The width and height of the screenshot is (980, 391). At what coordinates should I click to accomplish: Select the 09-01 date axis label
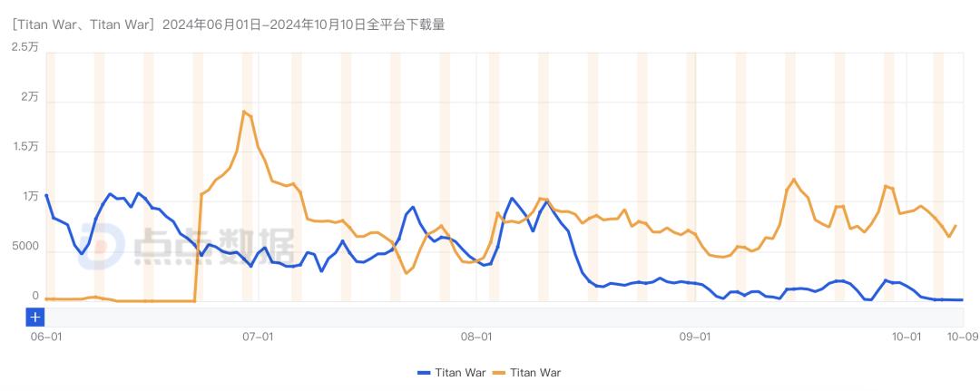coord(694,337)
